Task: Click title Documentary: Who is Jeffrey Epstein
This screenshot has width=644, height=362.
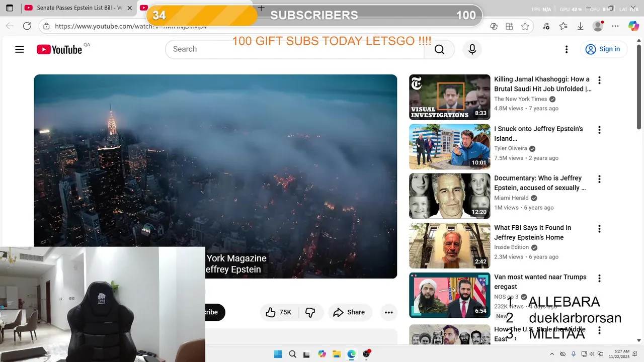Action: 540,183
